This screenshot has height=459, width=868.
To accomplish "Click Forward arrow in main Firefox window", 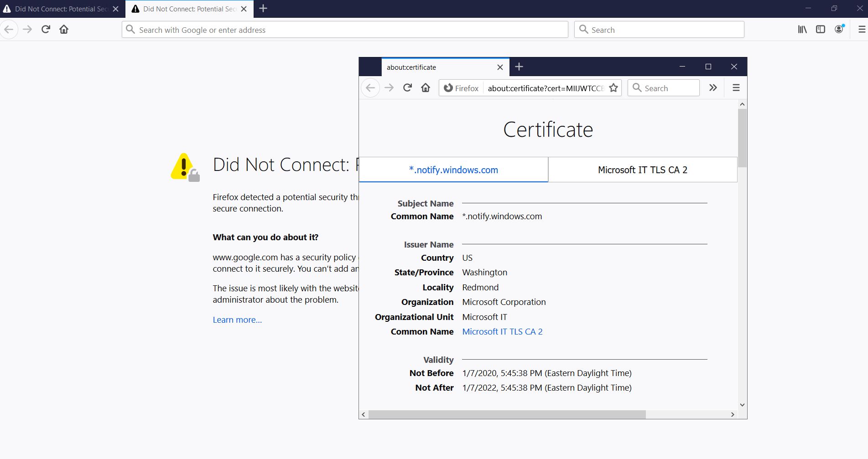I will pyautogui.click(x=27, y=30).
